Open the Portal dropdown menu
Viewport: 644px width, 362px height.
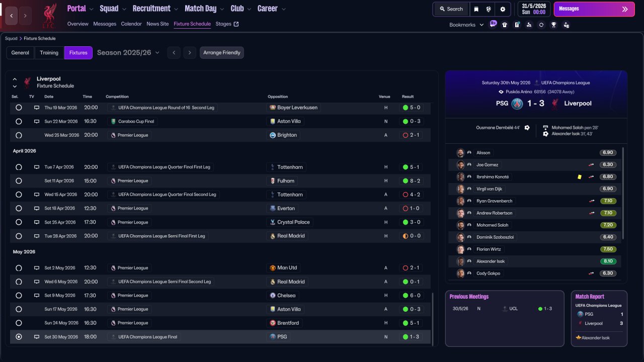tap(80, 9)
